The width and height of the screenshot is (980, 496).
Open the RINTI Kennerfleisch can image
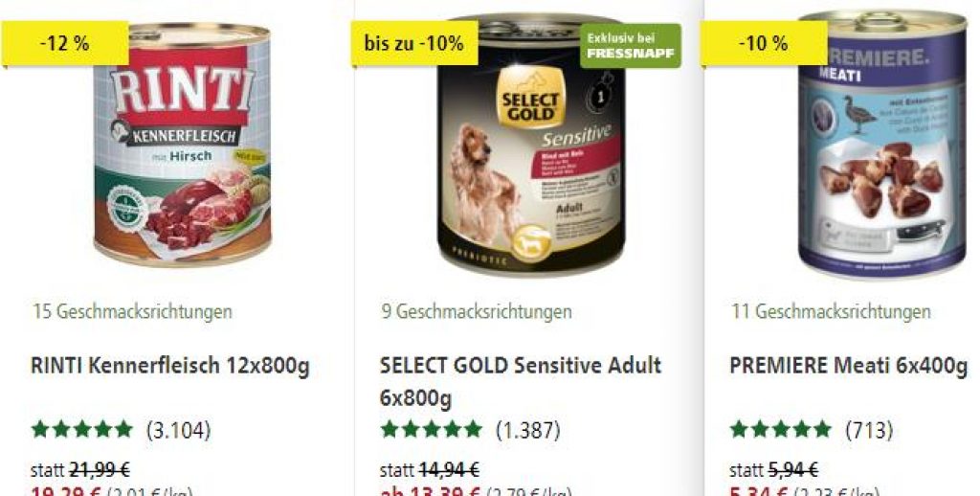coord(183,146)
